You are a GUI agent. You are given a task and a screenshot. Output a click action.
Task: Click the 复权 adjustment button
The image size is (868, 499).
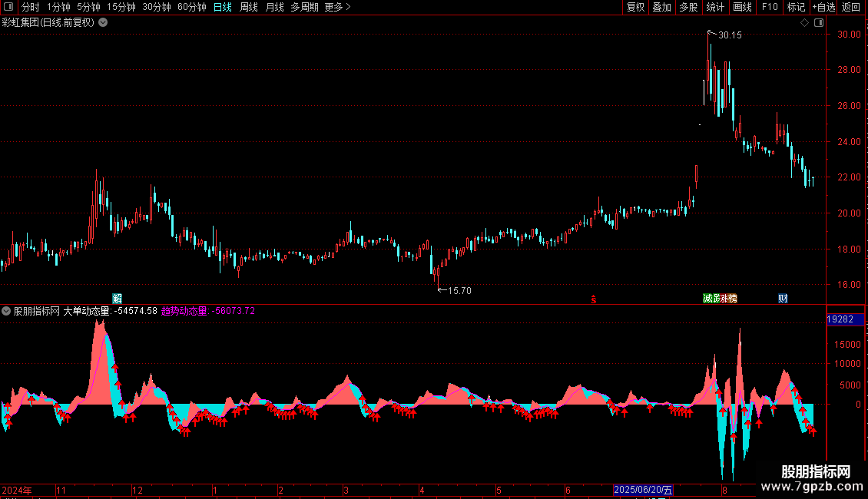click(x=635, y=7)
